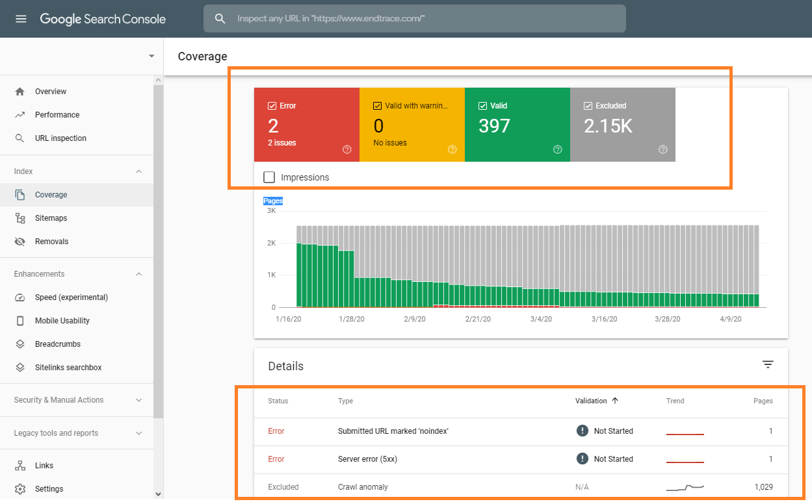Toggle the Valid checkbox

(482, 106)
